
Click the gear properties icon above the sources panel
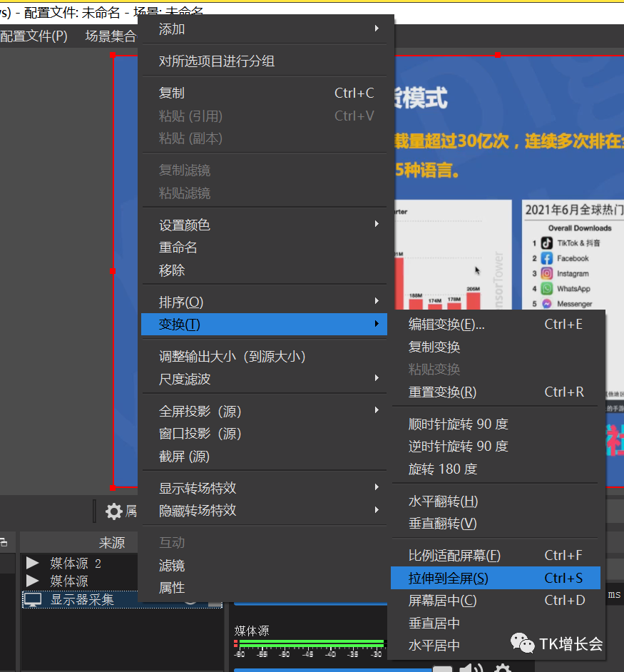[x=114, y=511]
